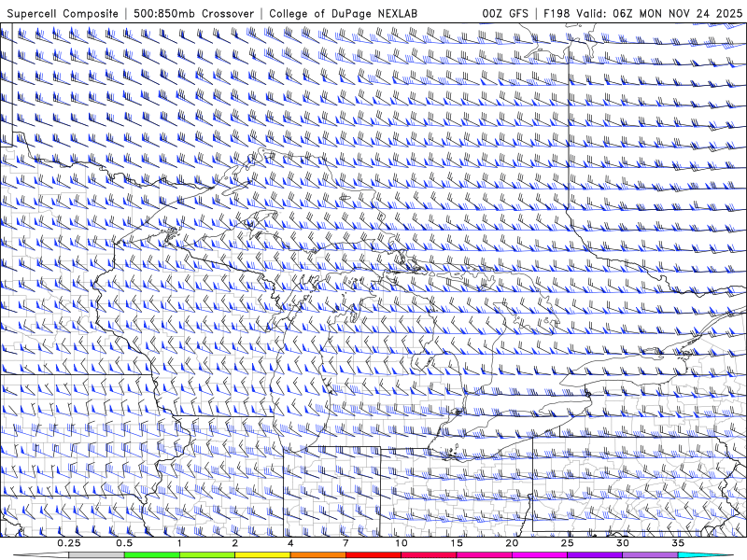The height and width of the screenshot is (560, 747).
Task: Click the colorbar label 35
Action: (678, 543)
